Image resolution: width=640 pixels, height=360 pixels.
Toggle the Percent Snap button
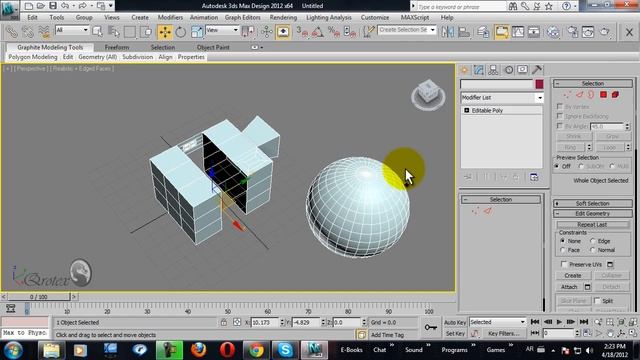click(x=334, y=32)
